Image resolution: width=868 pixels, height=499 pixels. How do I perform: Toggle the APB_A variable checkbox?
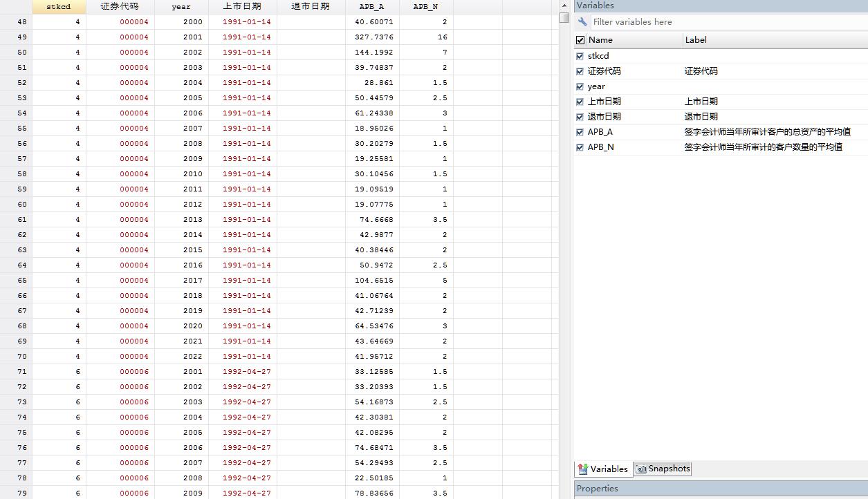click(x=580, y=132)
